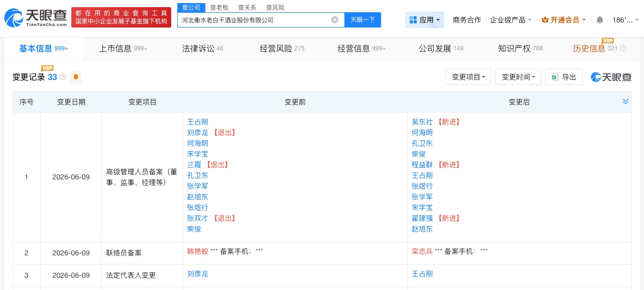Click the 天眼一下 search button

[363, 20]
